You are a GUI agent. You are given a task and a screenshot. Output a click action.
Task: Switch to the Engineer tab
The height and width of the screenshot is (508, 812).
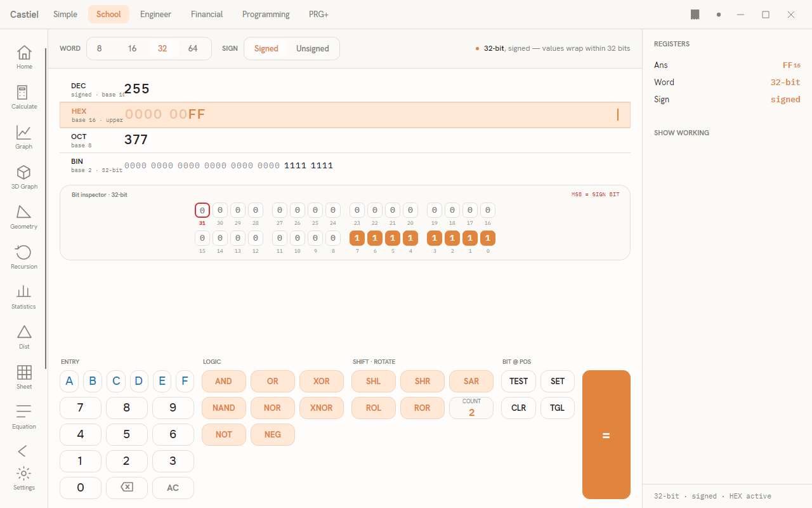click(x=156, y=15)
